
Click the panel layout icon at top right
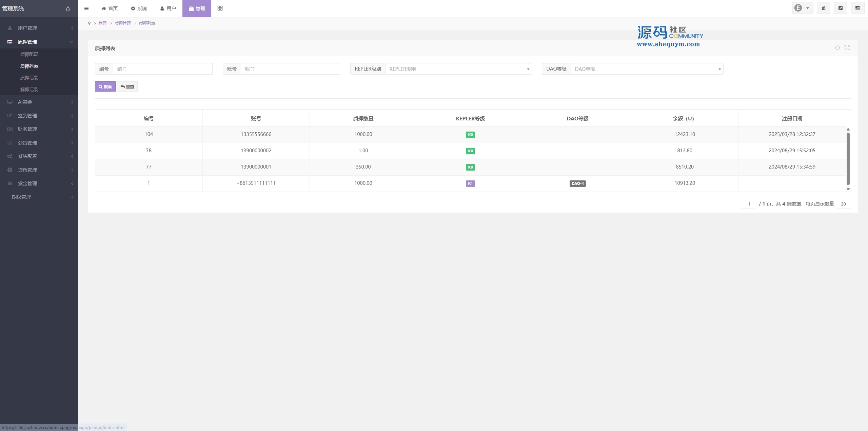click(857, 8)
